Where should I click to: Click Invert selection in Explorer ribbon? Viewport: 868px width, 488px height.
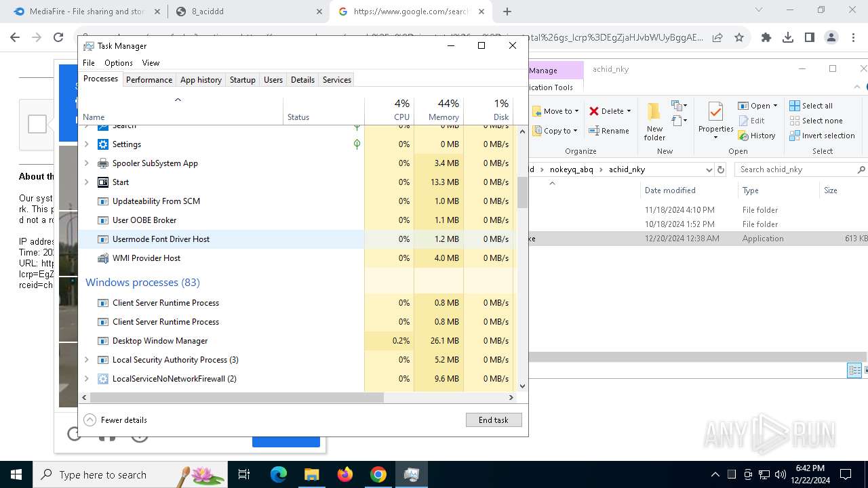tap(822, 136)
